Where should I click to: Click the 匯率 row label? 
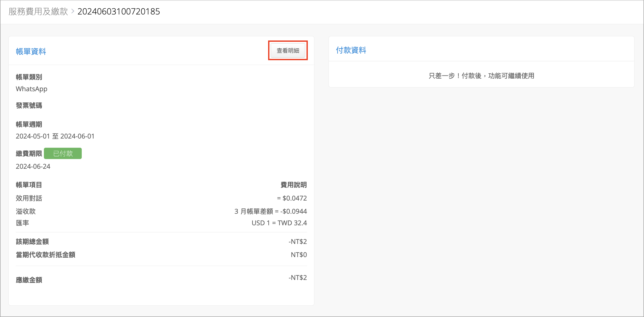[22, 223]
